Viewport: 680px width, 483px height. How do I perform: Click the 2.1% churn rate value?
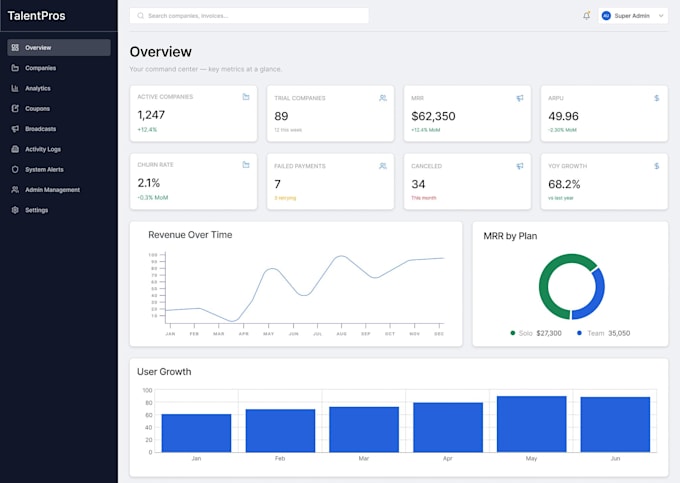pyautogui.click(x=149, y=183)
